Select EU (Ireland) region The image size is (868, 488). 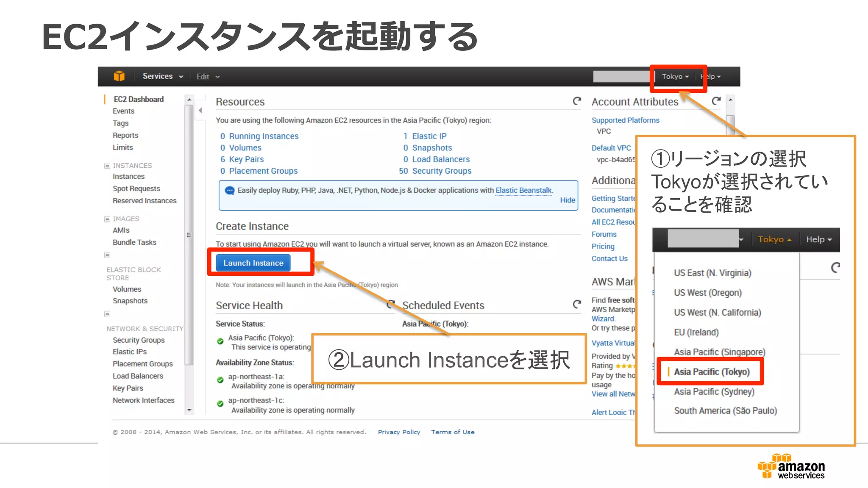tap(696, 332)
